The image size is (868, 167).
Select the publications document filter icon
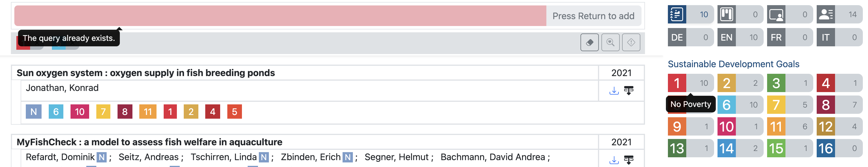click(x=678, y=15)
